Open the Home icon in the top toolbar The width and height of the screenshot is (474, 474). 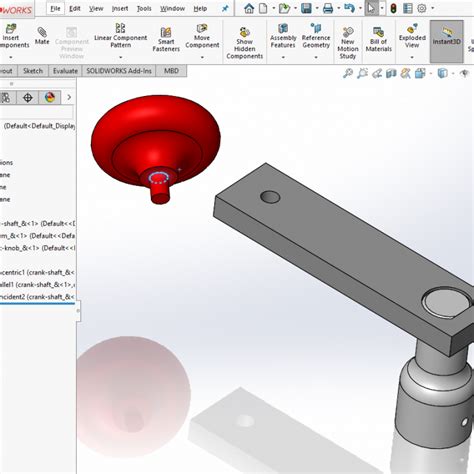(x=249, y=8)
